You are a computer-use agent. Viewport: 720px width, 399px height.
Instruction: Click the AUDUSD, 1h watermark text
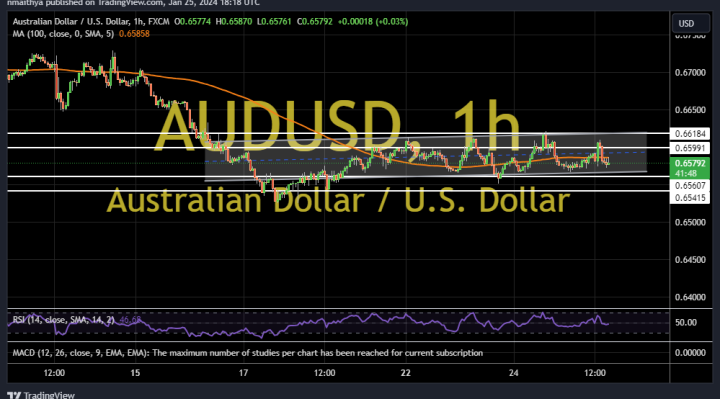338,126
